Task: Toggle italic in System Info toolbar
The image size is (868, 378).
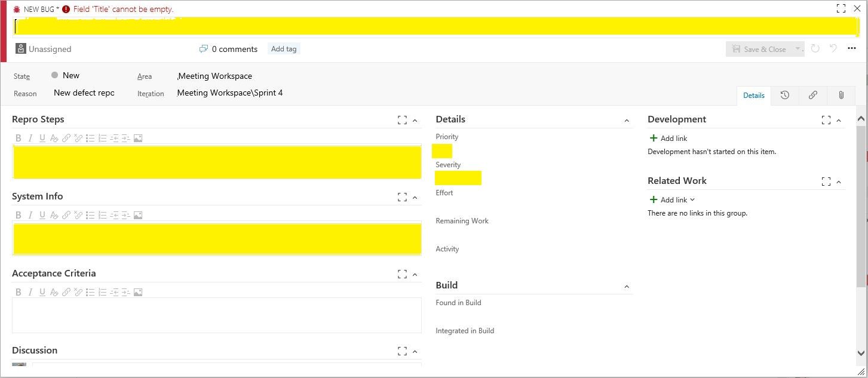Action: click(x=30, y=215)
